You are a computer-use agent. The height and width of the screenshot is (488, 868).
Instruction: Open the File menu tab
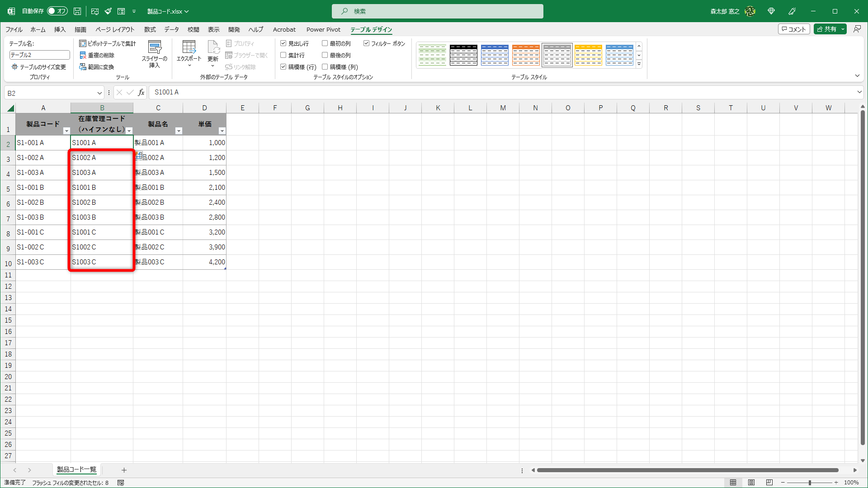14,29
